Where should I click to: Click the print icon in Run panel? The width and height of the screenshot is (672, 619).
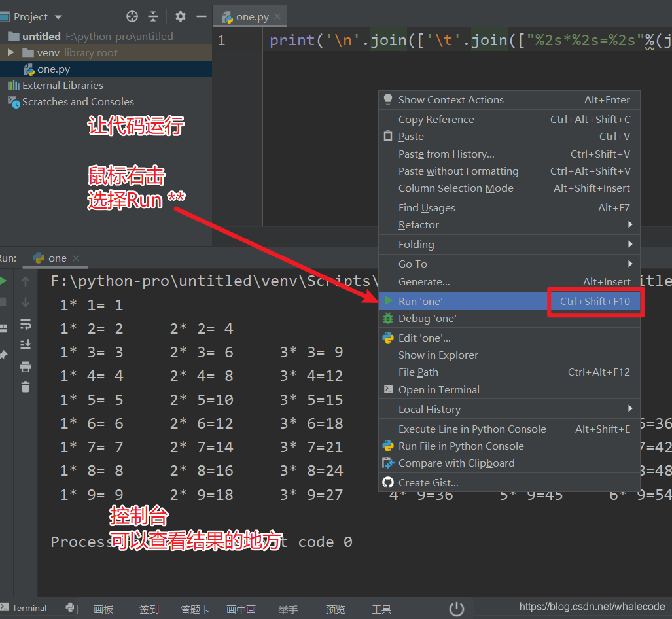(x=26, y=366)
